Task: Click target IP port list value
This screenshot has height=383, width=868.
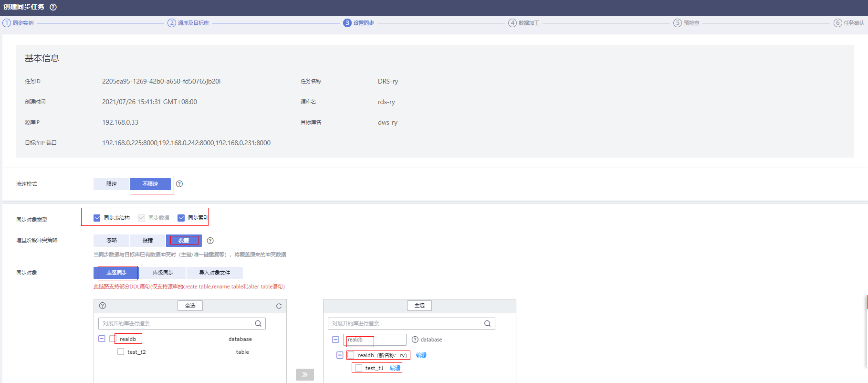Action: 186,143
